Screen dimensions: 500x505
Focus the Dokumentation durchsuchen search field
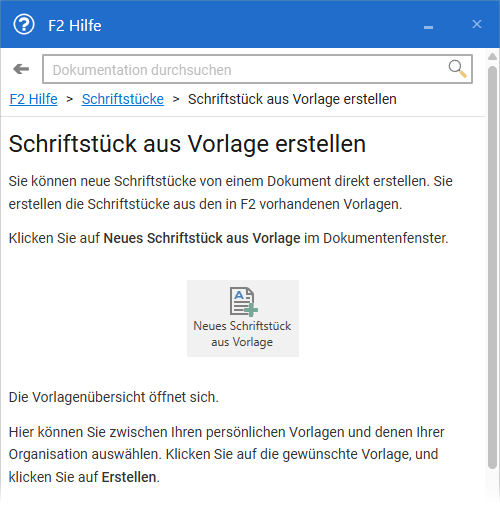[x=257, y=69]
